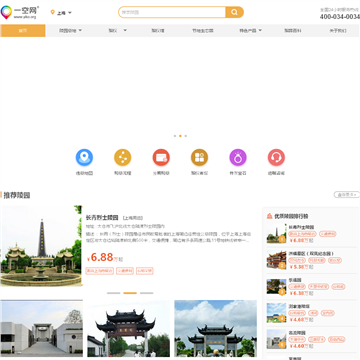This screenshot has width=360, height=360.
Task: Select the third grey banner carousel dot
Action: (186, 136)
